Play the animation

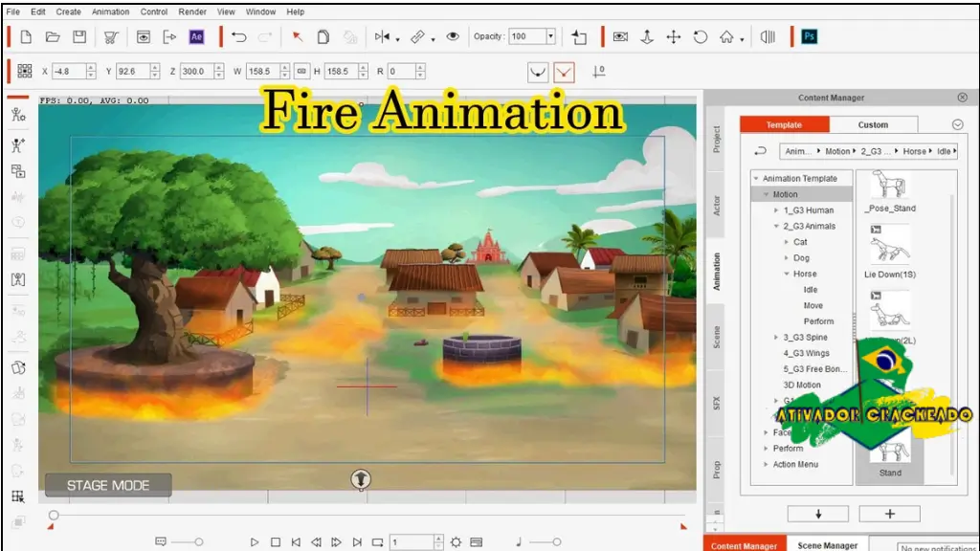coord(254,542)
